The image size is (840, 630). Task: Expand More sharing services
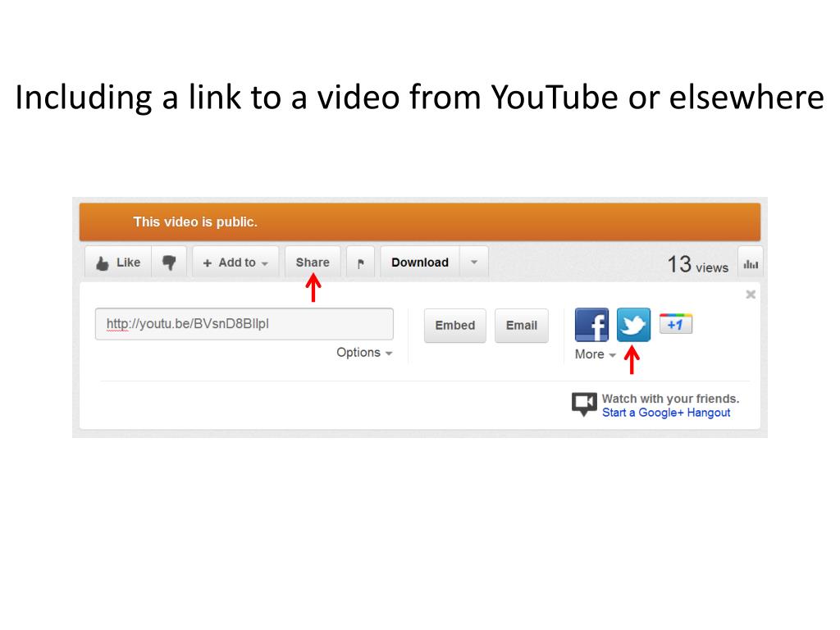pos(596,354)
